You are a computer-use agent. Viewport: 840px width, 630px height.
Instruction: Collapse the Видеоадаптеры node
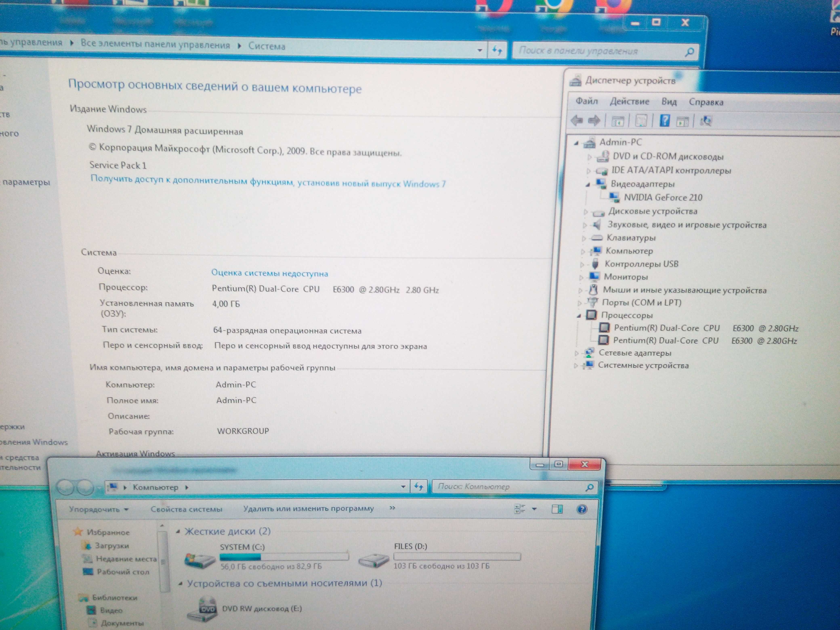pos(587,185)
